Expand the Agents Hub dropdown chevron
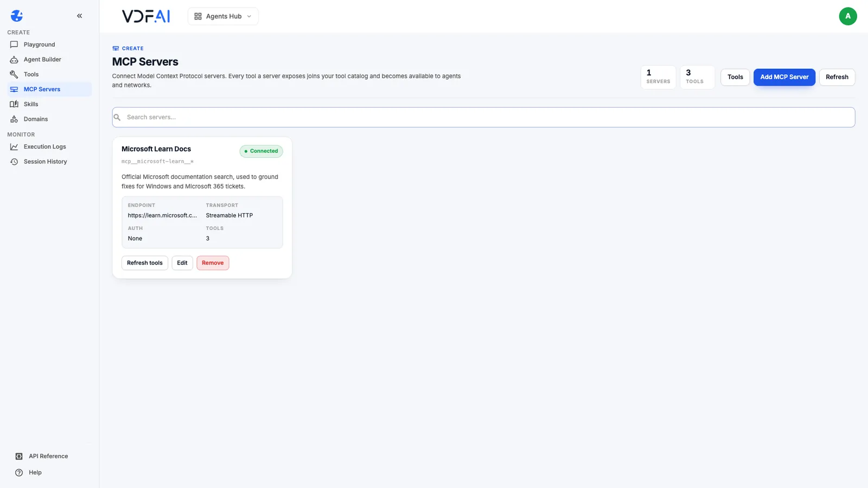The image size is (868, 488). point(249,16)
